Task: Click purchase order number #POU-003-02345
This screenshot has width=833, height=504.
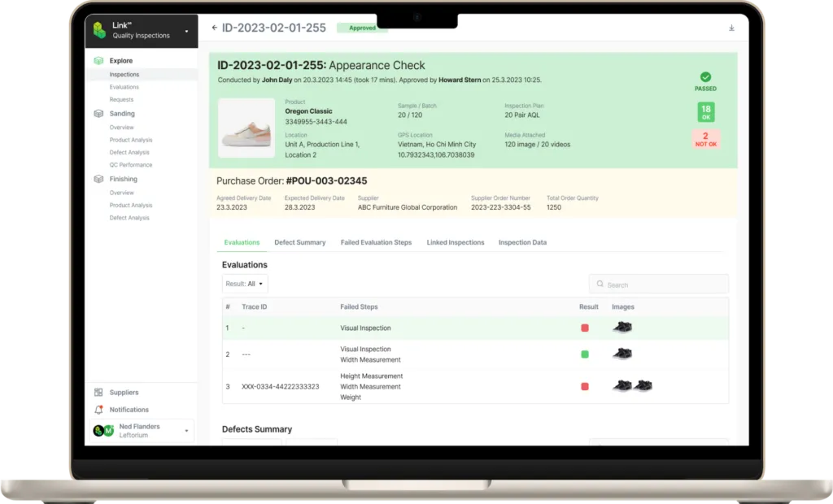Action: (326, 181)
